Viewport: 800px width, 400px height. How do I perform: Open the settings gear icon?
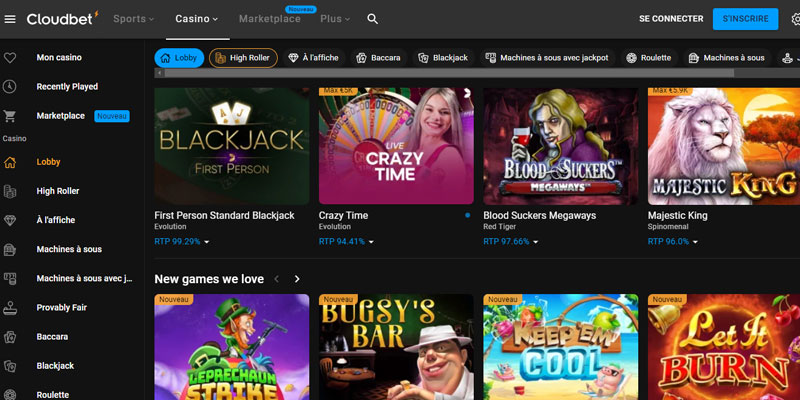(796, 19)
